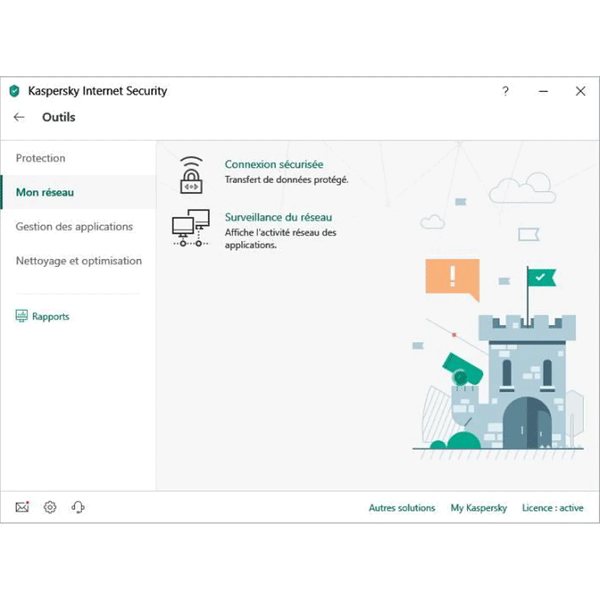Screen dimensions: 600x600
Task: Open the notifications envelope icon
Action: (22, 507)
